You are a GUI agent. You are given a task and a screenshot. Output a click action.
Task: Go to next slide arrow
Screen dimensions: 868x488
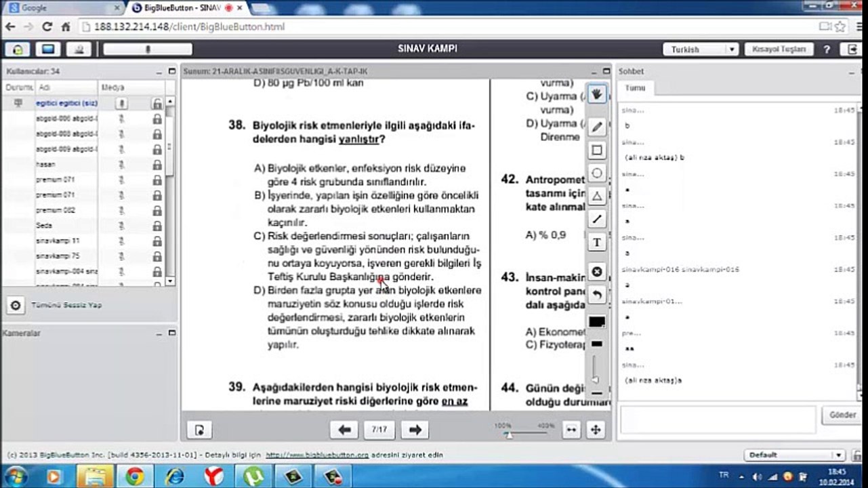415,430
